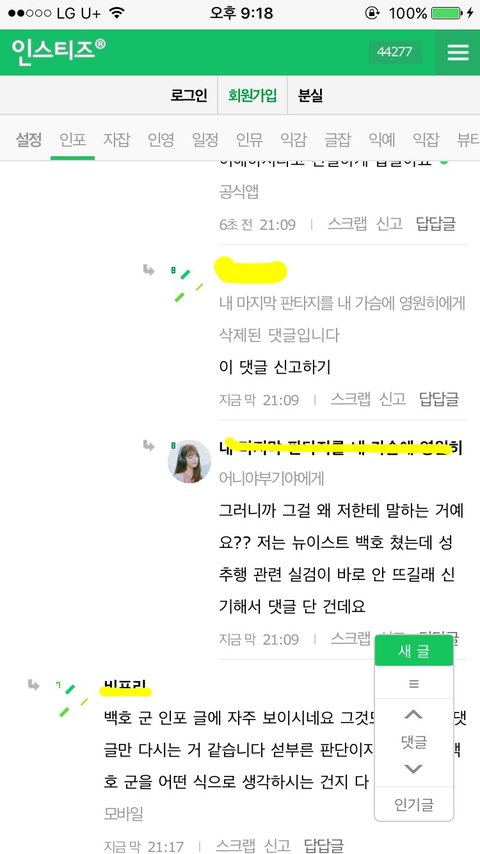Screen dimensions: 480x854
Task: Open the 로그인 link
Action: pos(189,95)
